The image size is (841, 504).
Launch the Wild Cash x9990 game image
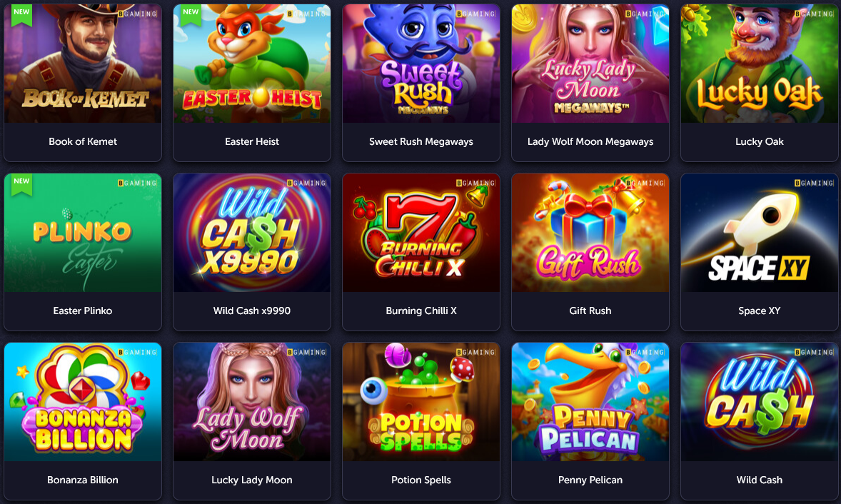pyautogui.click(x=252, y=233)
